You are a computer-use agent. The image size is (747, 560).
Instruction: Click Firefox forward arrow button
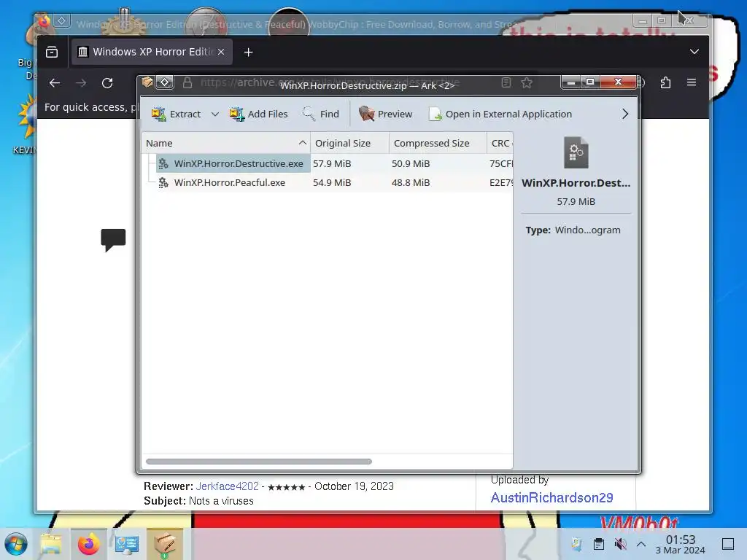coord(81,83)
